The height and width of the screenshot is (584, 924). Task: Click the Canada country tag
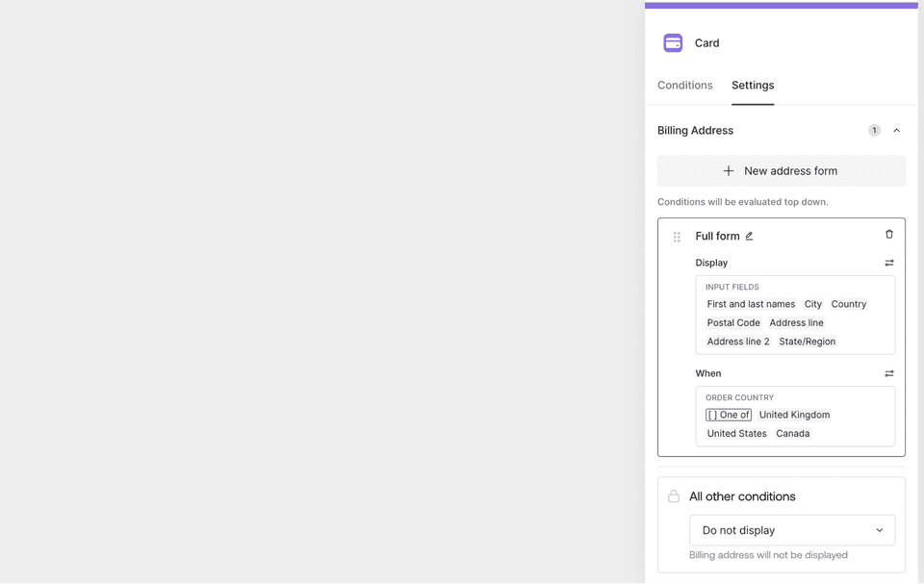coord(792,434)
